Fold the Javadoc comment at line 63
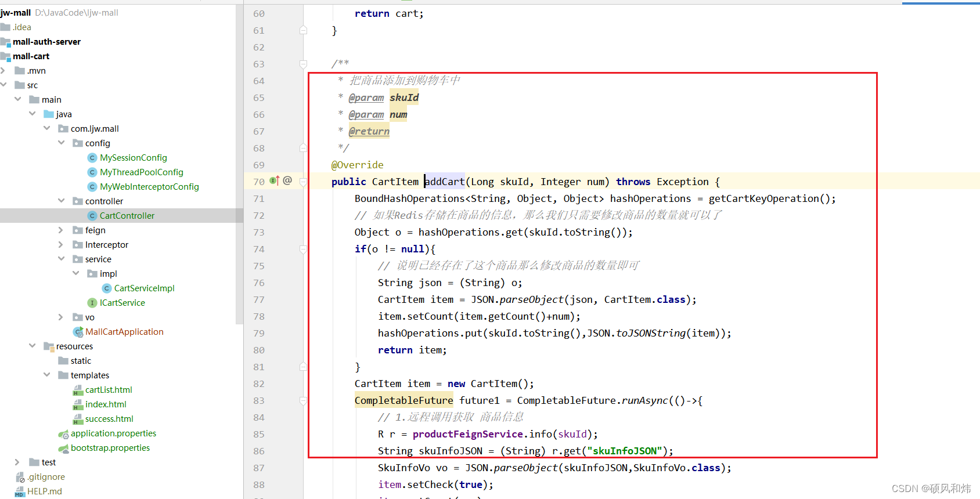Image resolution: width=980 pixels, height=499 pixels. (x=303, y=64)
